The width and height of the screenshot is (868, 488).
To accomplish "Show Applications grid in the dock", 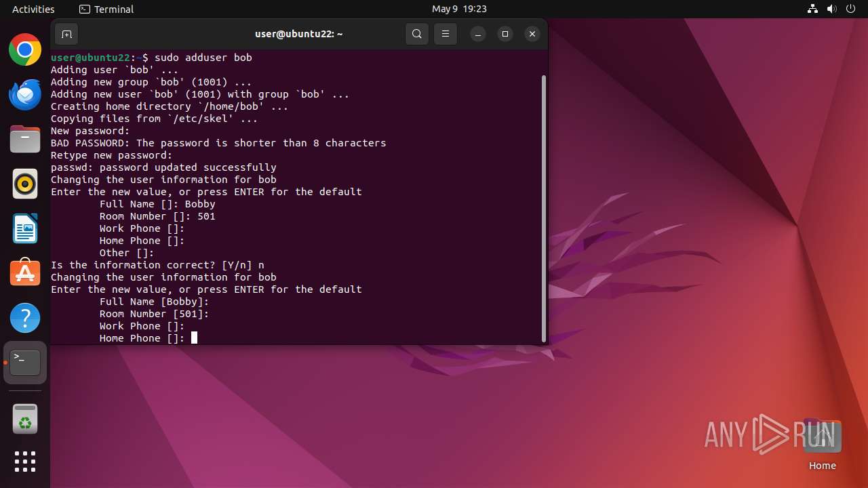I will click(25, 462).
